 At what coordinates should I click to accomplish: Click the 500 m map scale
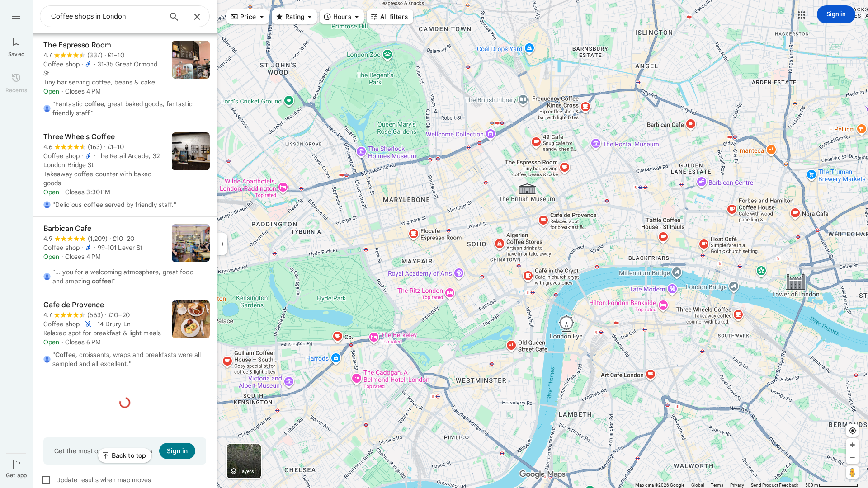point(831,485)
